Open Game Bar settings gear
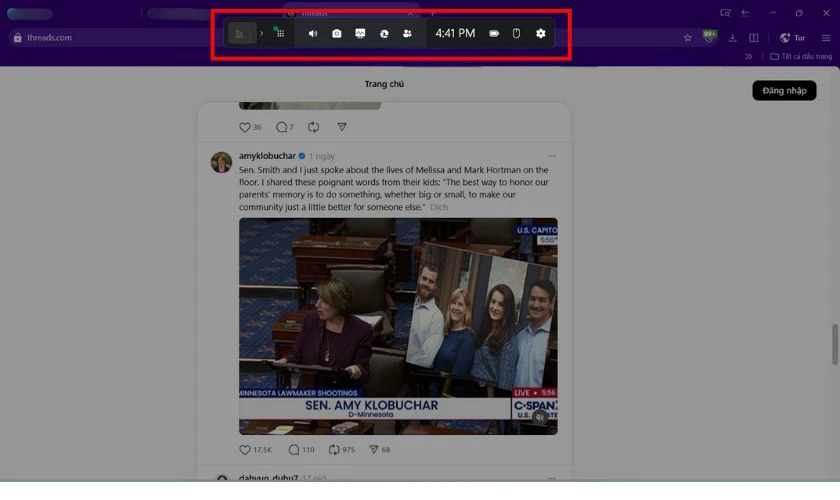Viewport: 840px width, 500px height. [x=541, y=33]
